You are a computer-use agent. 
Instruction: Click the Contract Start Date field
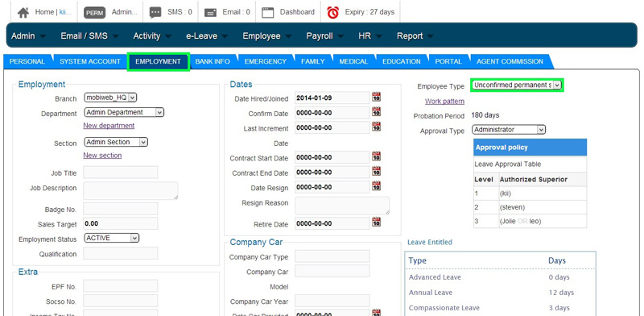click(x=332, y=156)
